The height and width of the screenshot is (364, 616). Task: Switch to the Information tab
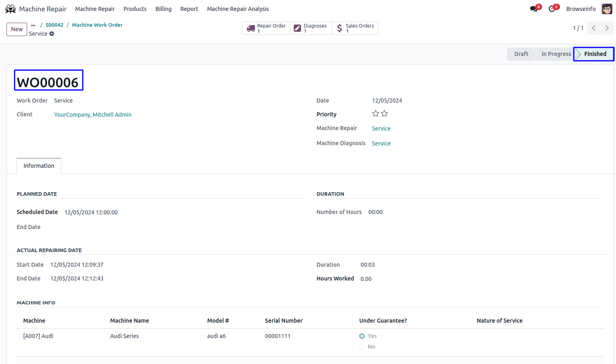click(39, 166)
